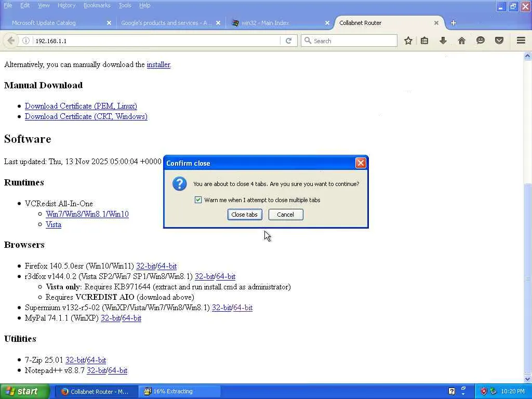The image size is (532, 399).
Task: Switch to Google's products and services tab
Action: coord(170,23)
